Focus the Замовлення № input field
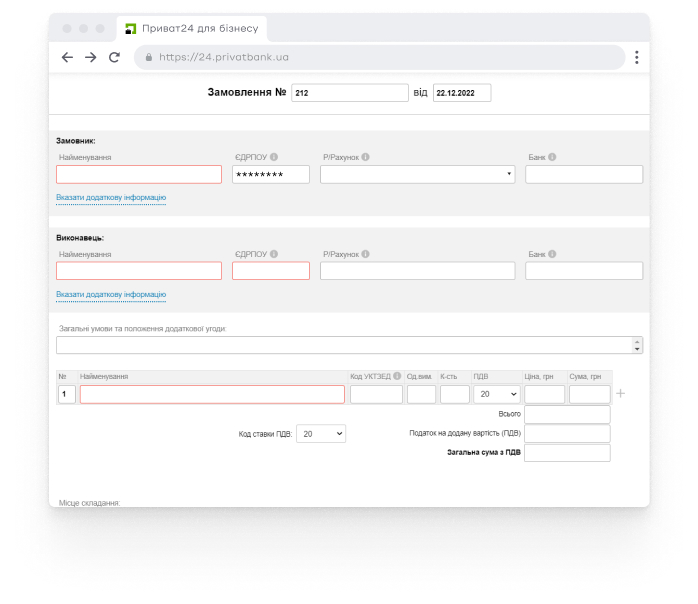This screenshot has height=604, width=698. pyautogui.click(x=349, y=93)
